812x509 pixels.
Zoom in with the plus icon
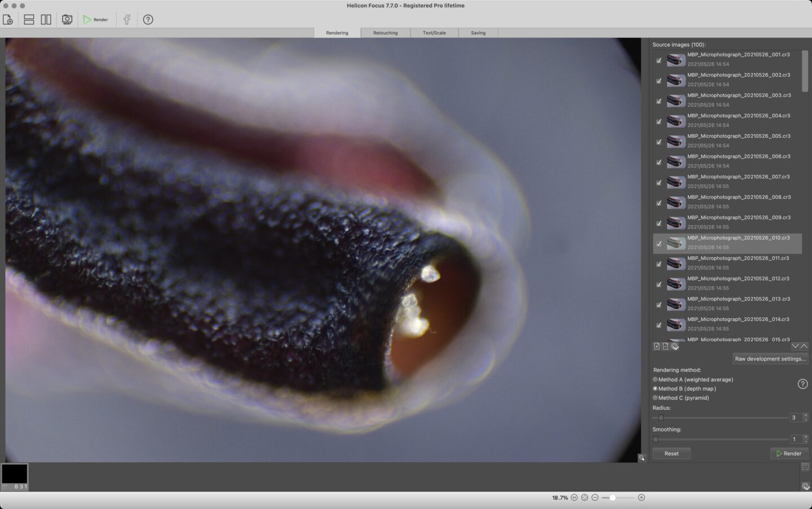pos(641,498)
